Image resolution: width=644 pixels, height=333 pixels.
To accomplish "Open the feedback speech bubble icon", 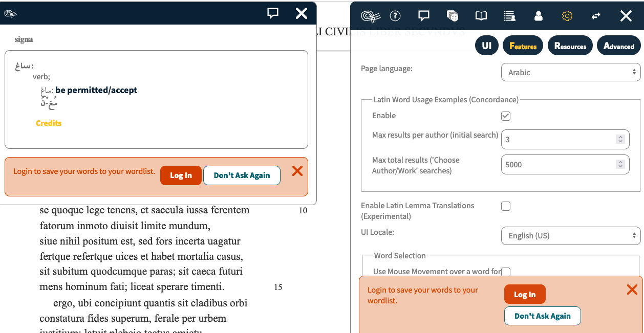I will (x=423, y=16).
